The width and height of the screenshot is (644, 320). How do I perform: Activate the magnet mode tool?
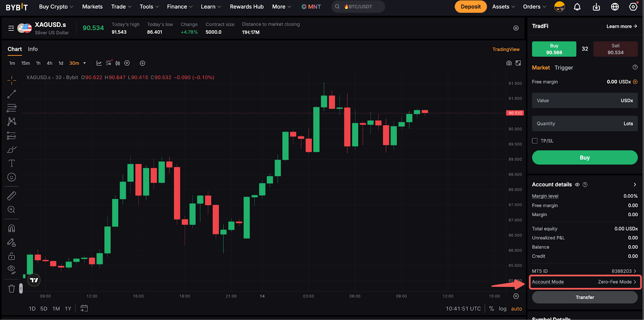12,229
